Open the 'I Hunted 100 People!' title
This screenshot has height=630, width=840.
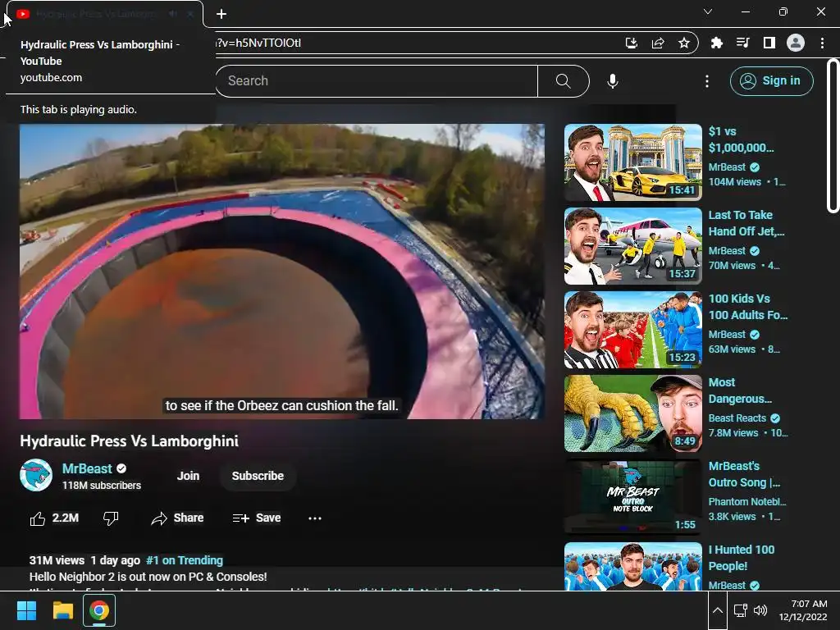tap(742, 558)
